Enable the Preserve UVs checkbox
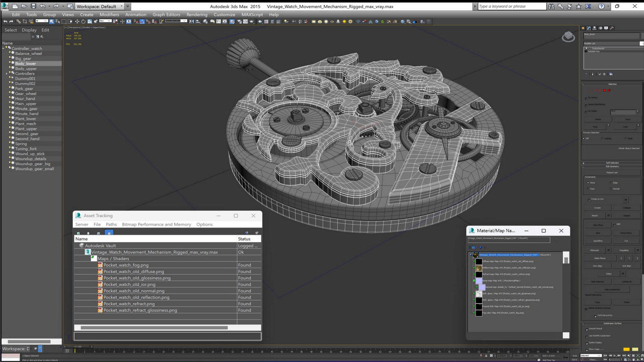 coord(589,200)
